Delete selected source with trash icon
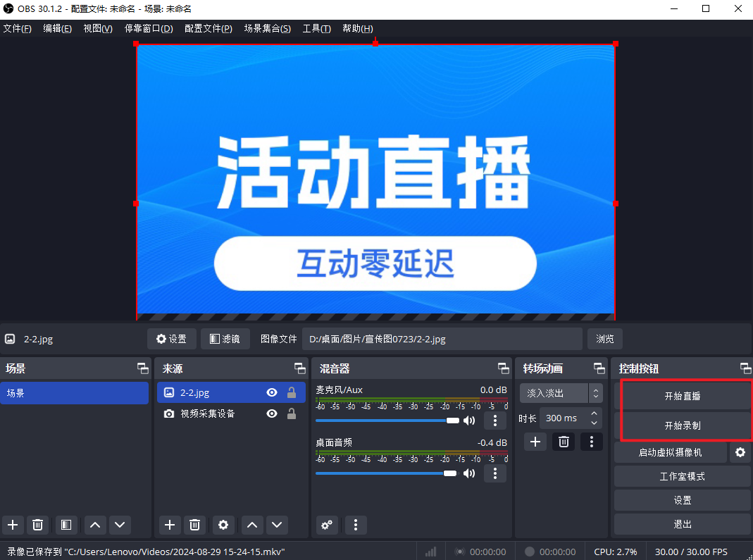The width and height of the screenshot is (753, 560). (195, 524)
